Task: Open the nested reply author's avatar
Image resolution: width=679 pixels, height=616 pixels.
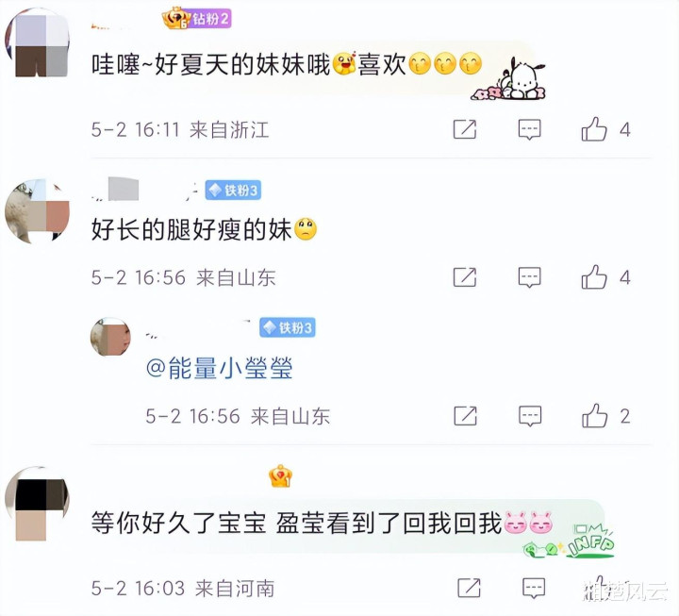Action: (x=110, y=337)
